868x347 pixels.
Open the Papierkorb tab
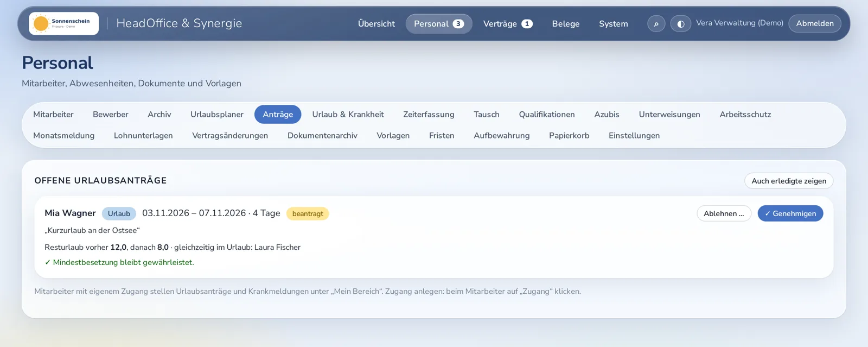[x=569, y=136]
